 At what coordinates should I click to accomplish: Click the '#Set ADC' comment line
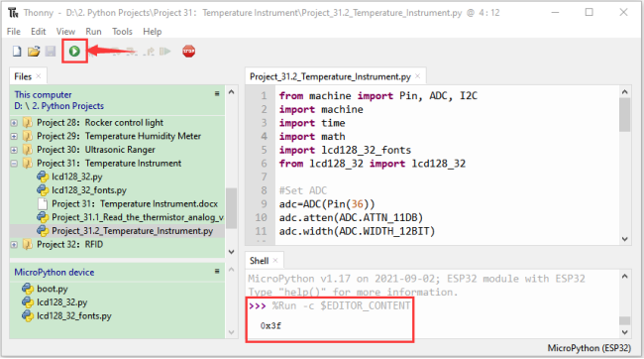pyautogui.click(x=303, y=190)
